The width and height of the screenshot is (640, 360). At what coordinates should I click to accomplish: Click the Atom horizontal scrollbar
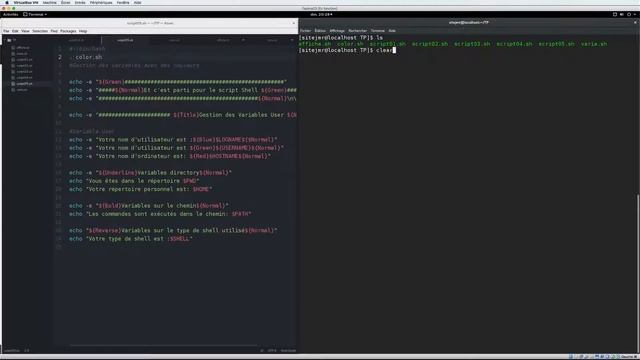click(x=163, y=345)
